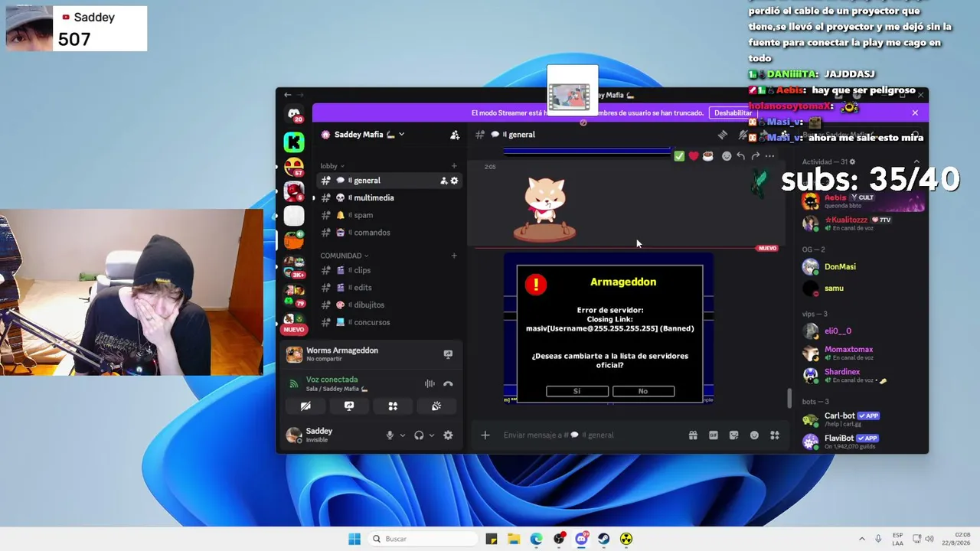Open Microsoft Edge from the taskbar
This screenshot has width=980, height=551.
click(536, 539)
